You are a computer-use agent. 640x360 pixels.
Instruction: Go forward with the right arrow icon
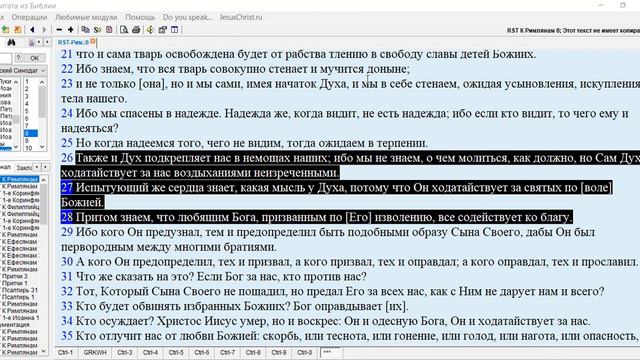tap(44, 29)
